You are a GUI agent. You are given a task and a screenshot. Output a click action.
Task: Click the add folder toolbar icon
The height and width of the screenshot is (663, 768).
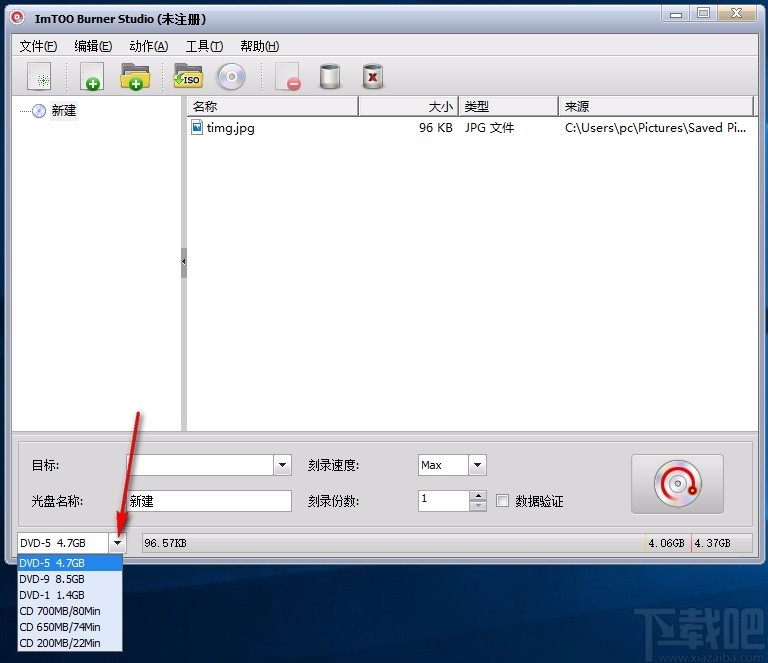tap(135, 76)
